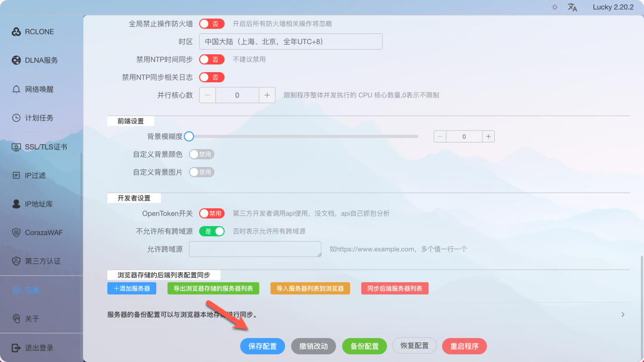This screenshot has height=362, width=644.
Task: Click 保存配置 button
Action: [262, 346]
